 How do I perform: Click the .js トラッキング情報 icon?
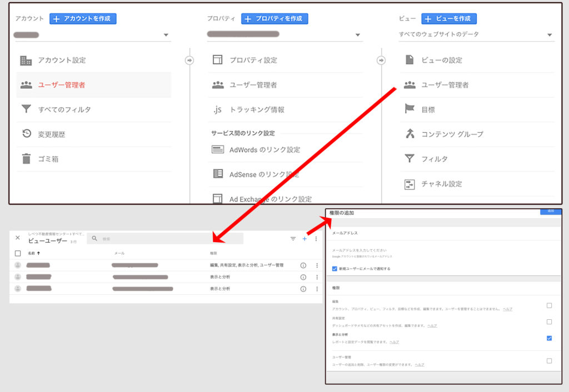pos(217,109)
